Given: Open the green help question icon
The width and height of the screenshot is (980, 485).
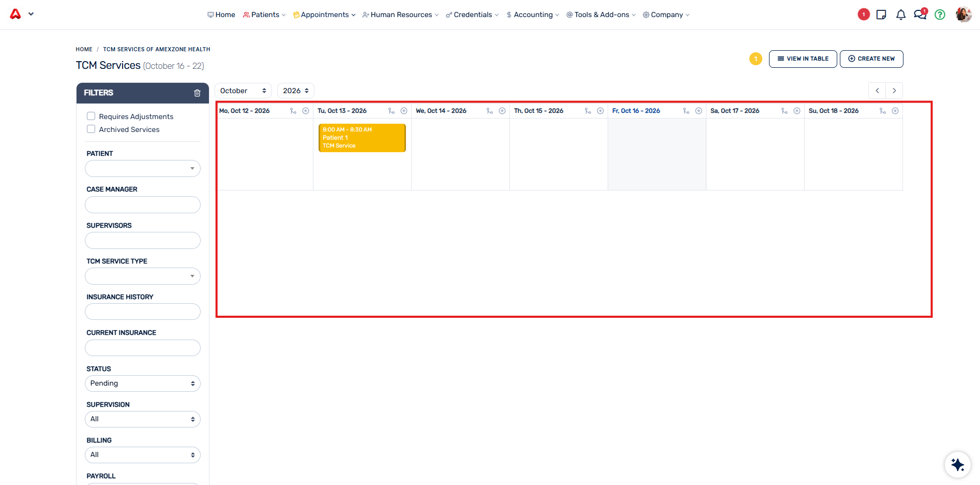Looking at the screenshot, I should tap(940, 14).
